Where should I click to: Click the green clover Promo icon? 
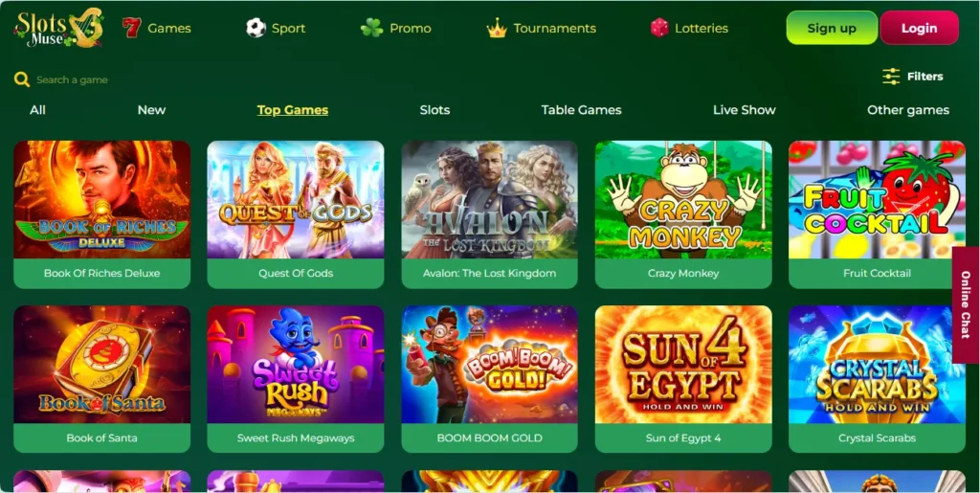[372, 28]
